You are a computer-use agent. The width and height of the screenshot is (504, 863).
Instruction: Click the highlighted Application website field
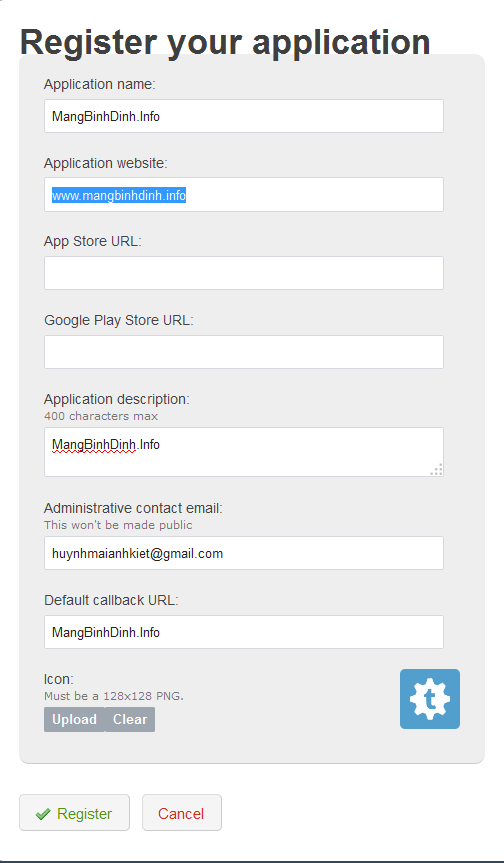(244, 195)
